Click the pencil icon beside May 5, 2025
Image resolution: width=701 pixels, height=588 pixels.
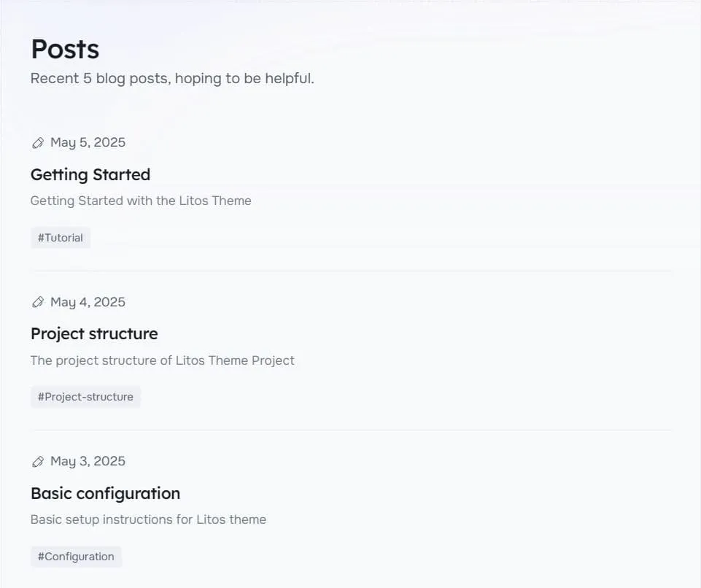(x=38, y=143)
